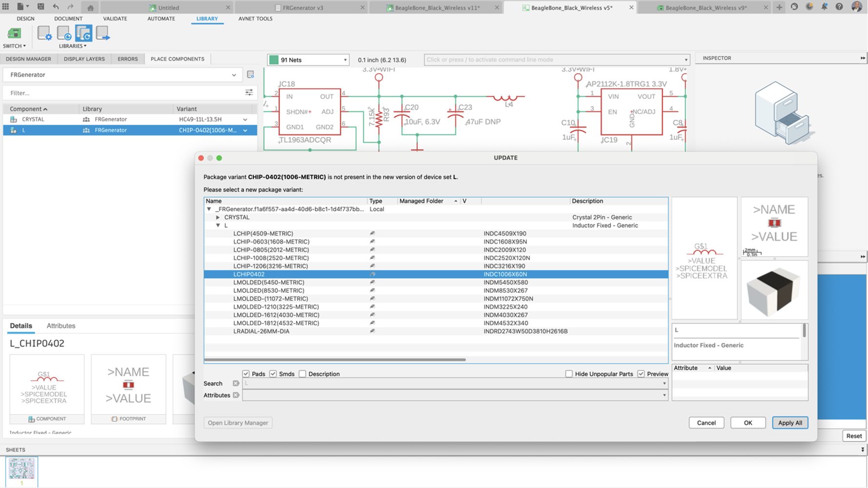868x488 pixels.
Task: Click the home tab icon
Action: coord(90,8)
